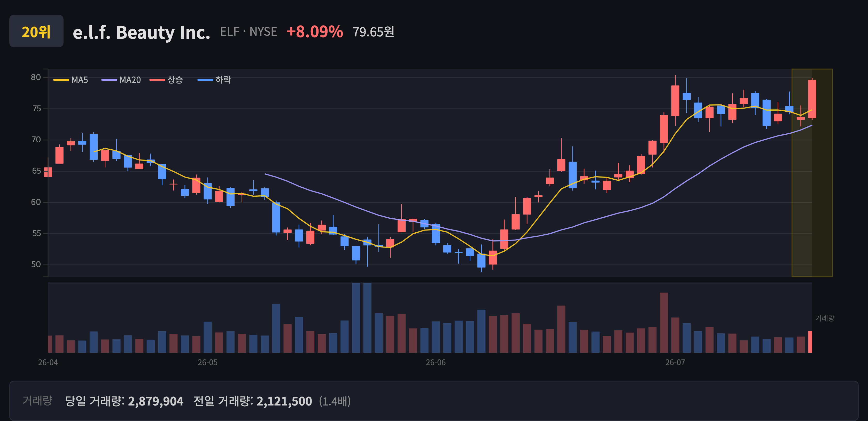868x421 pixels.
Task: Click the (1.4배) volume ratio
Action: click(335, 401)
